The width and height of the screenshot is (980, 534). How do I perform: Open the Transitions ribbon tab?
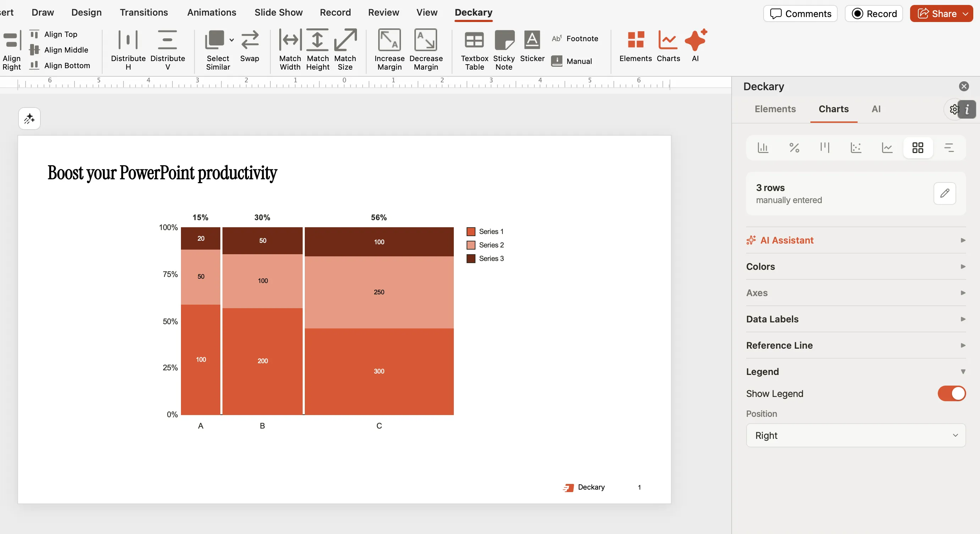pyautogui.click(x=143, y=12)
